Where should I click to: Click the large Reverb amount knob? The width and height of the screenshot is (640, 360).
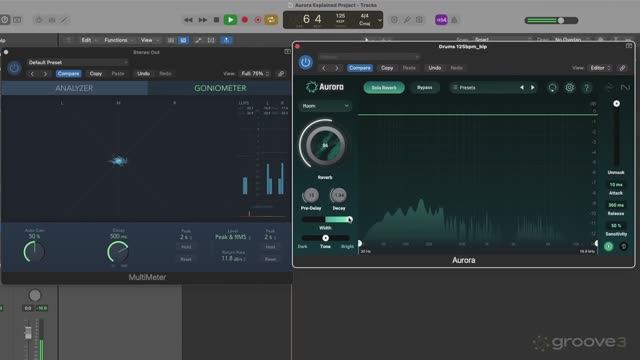(325, 145)
